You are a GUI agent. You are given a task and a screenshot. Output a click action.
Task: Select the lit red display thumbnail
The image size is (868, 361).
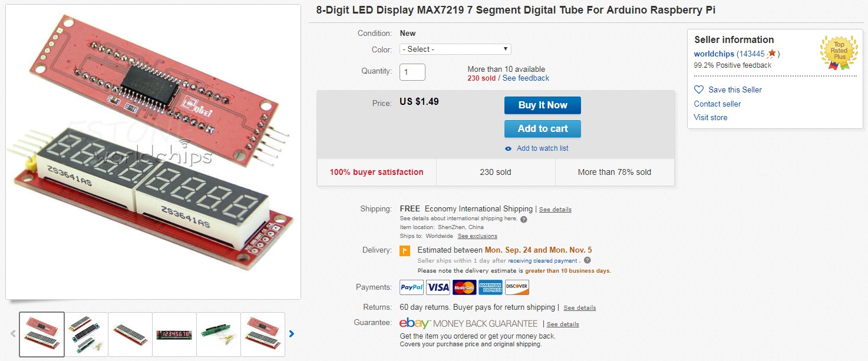click(174, 334)
